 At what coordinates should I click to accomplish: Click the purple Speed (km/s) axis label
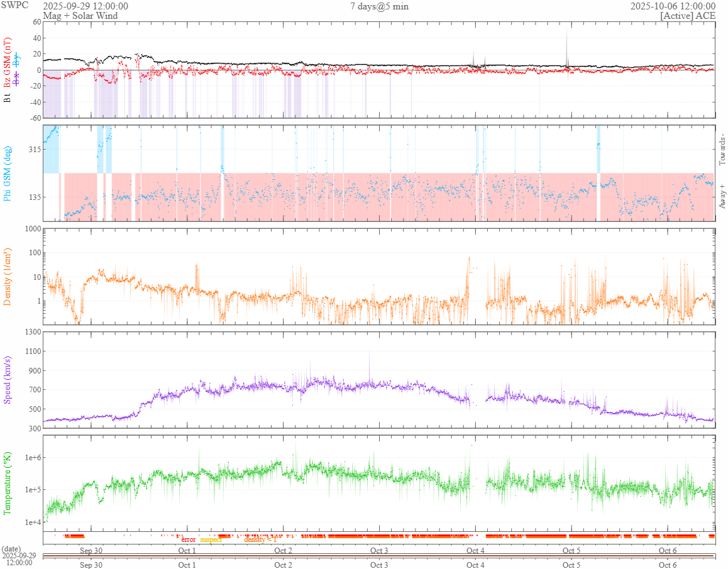tap(8, 379)
